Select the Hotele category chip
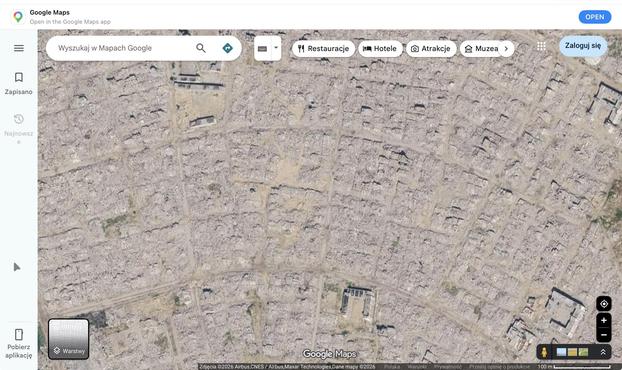 point(380,49)
